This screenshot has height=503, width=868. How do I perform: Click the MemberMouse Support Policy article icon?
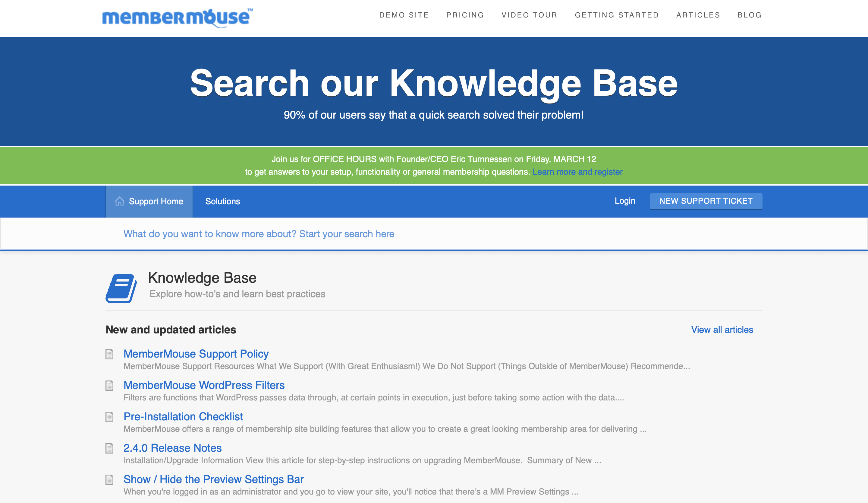tap(110, 353)
